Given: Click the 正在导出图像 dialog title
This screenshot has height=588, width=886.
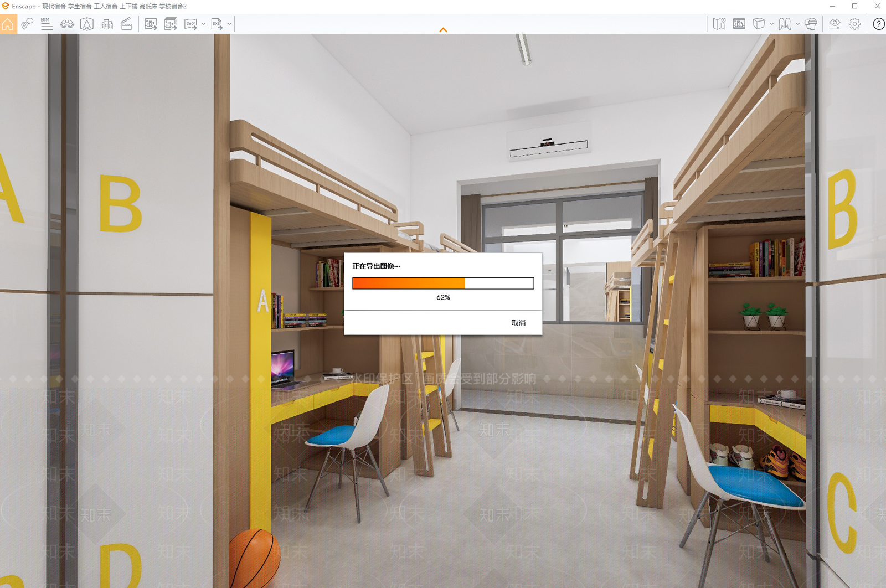Looking at the screenshot, I should click(x=376, y=266).
